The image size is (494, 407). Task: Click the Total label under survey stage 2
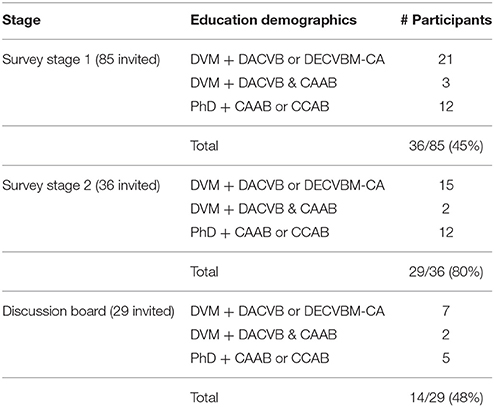click(204, 272)
